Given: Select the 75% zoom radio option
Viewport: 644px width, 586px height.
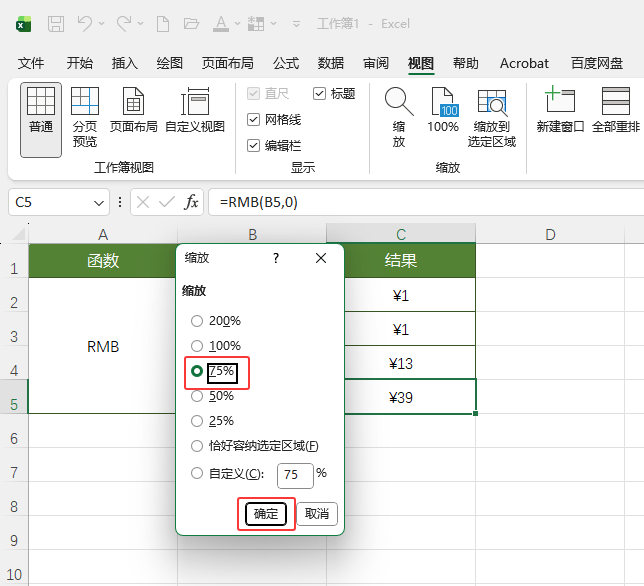Looking at the screenshot, I should tap(214, 372).
